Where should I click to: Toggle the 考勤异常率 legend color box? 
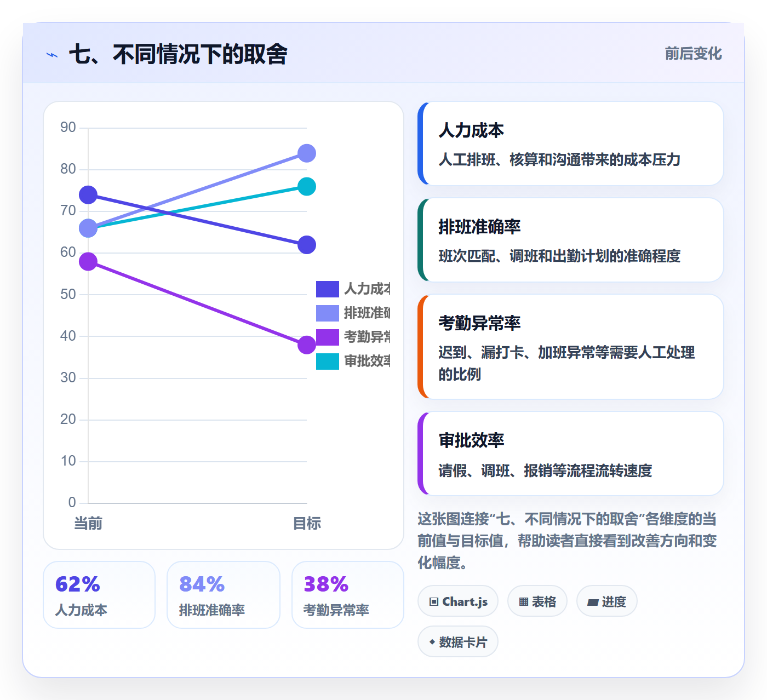click(x=328, y=337)
